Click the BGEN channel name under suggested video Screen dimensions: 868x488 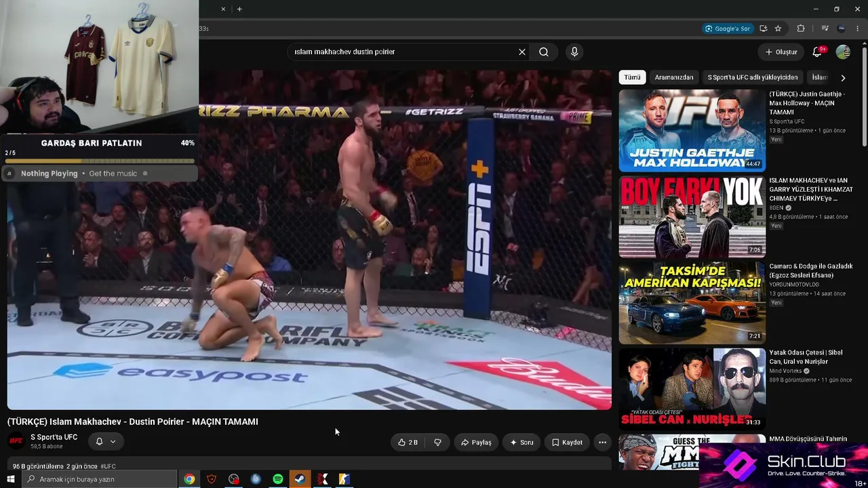click(776, 208)
